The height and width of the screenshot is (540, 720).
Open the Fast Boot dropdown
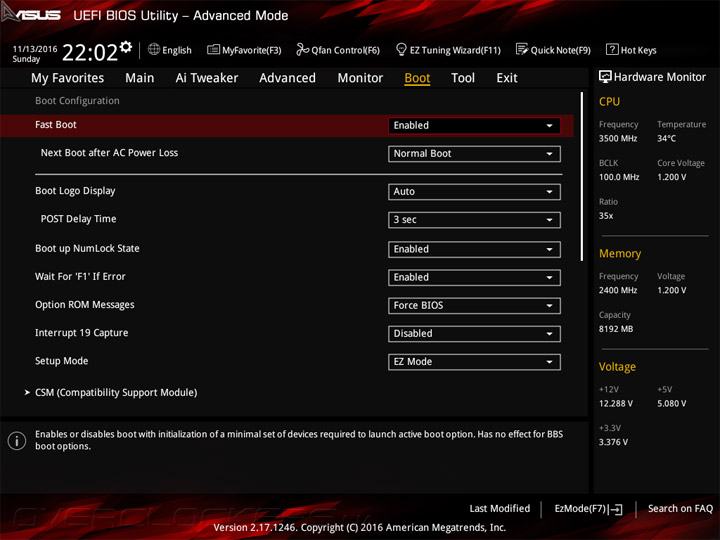474,125
